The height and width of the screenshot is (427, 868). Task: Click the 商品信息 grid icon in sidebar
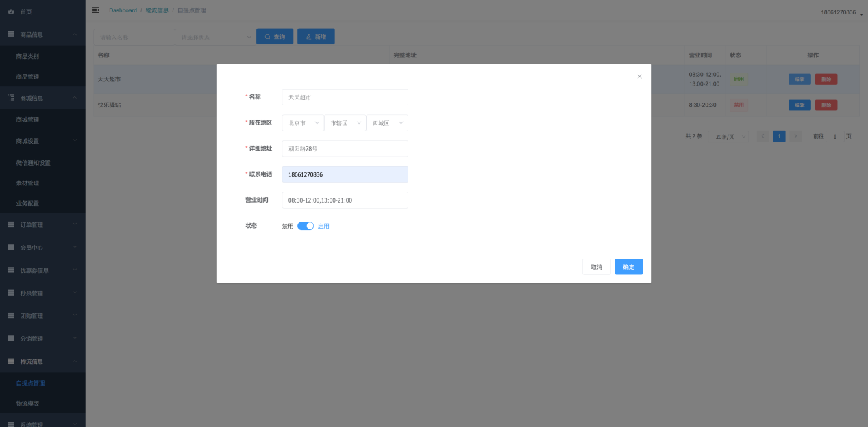(11, 34)
